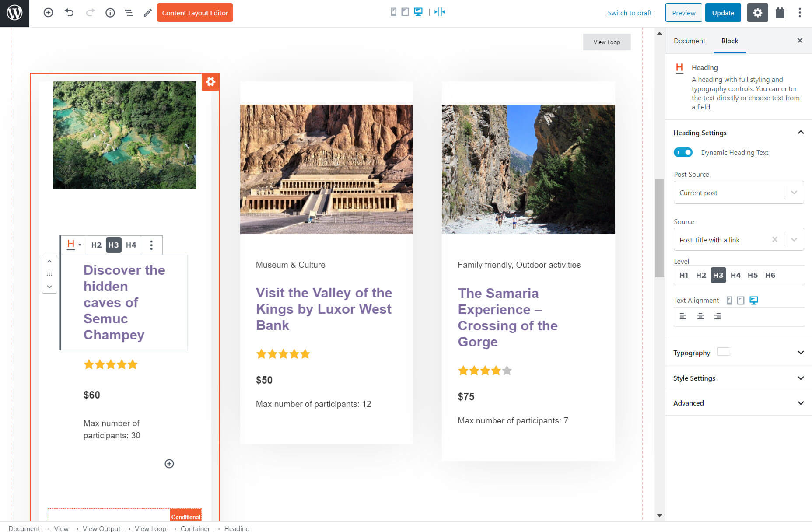Move heading block down
This screenshot has width=812, height=532.
[x=49, y=287]
